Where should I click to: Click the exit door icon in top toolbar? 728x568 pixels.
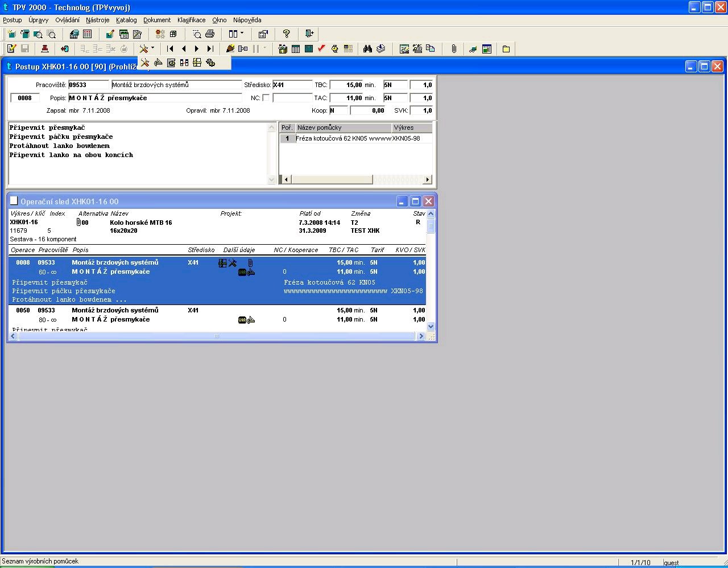coord(309,34)
